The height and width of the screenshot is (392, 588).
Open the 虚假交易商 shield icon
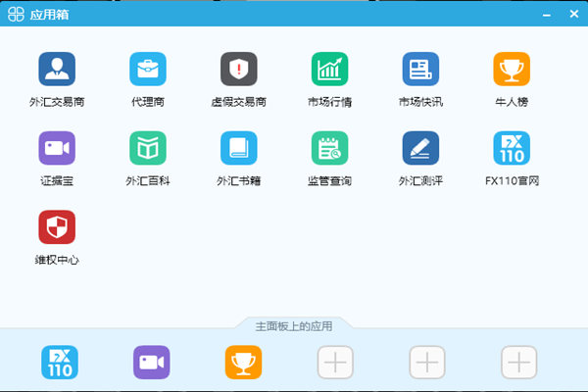pos(239,69)
